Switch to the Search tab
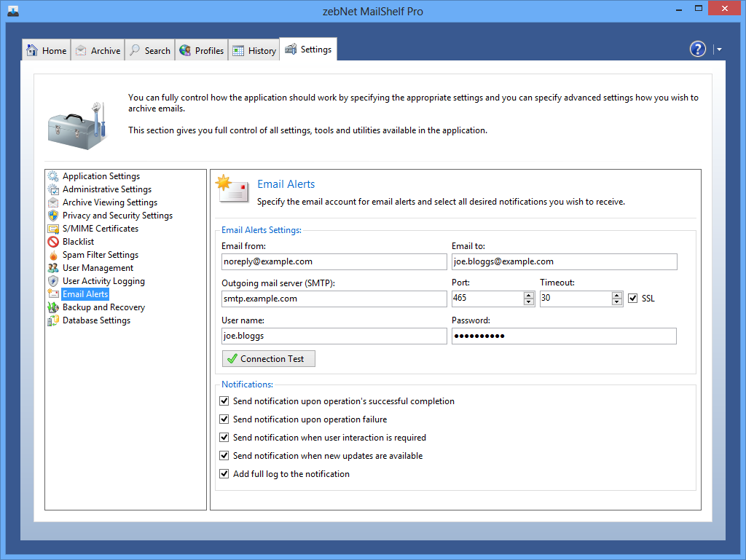Screen dimensions: 746x560 coord(150,50)
